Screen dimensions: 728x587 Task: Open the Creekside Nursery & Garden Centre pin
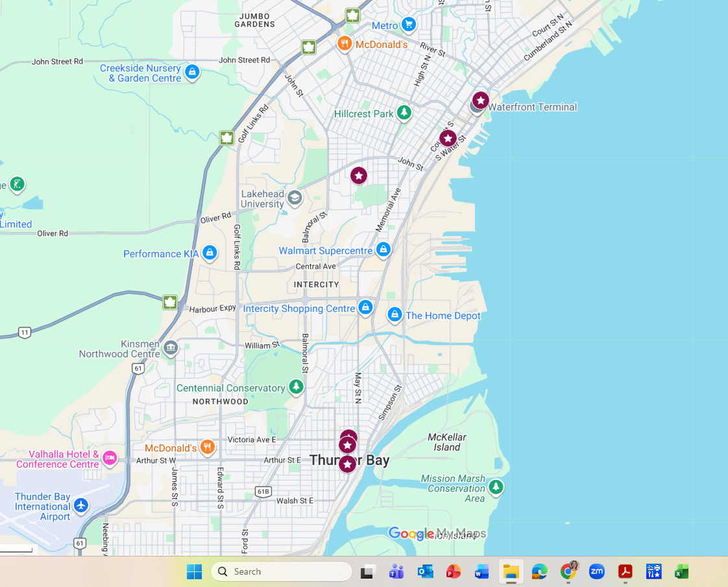192,73
